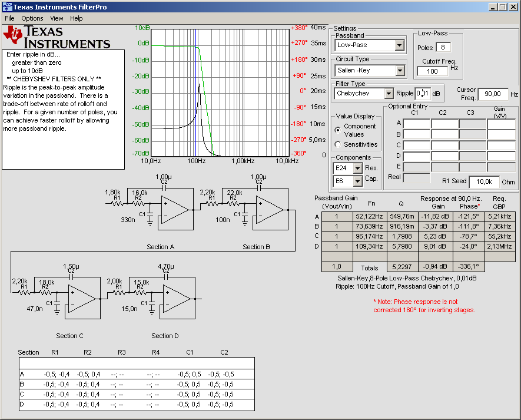This screenshot has height=420, width=521.
Task: Click the Cursor Freq input field
Action: tap(493, 94)
